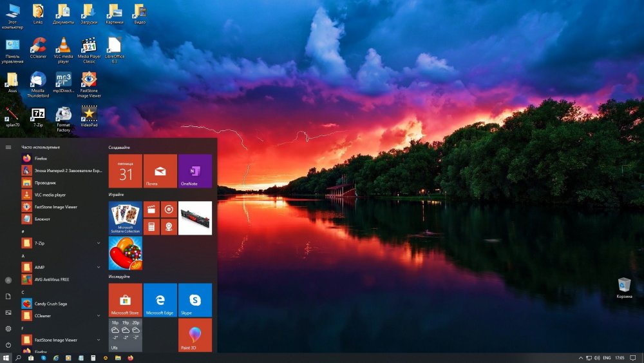Select the LibreOffice 6.3 desktop icon
Image resolution: width=644 pixels, height=363 pixels.
[115, 50]
